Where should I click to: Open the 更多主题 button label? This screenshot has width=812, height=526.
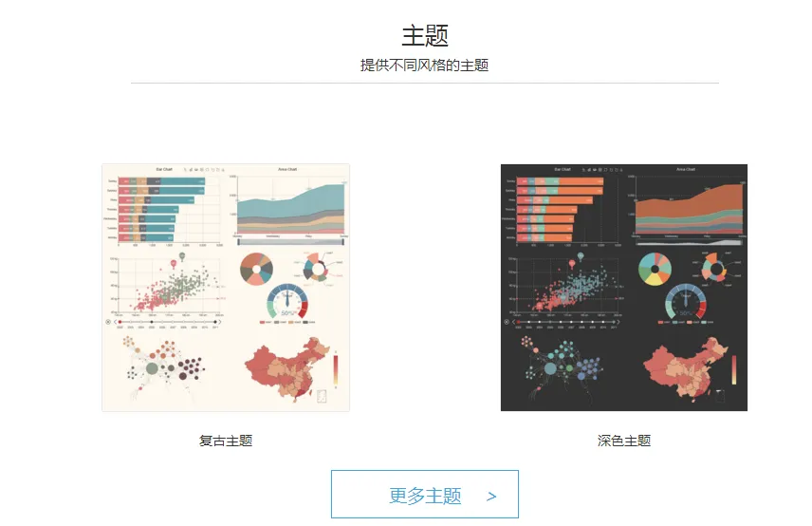click(425, 496)
